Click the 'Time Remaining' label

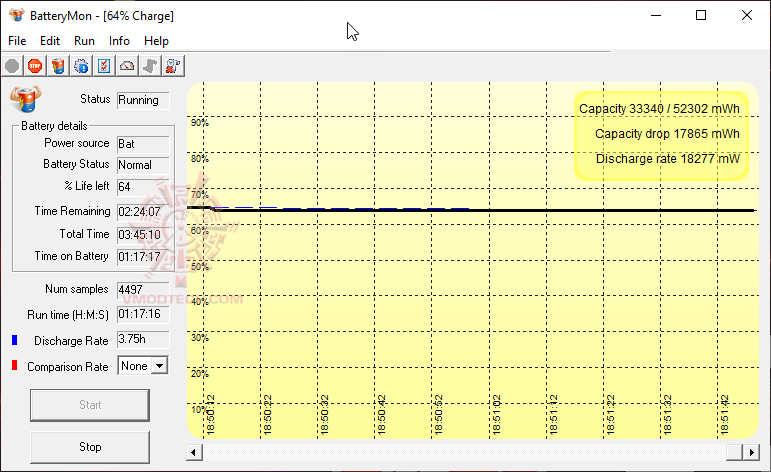point(72,211)
